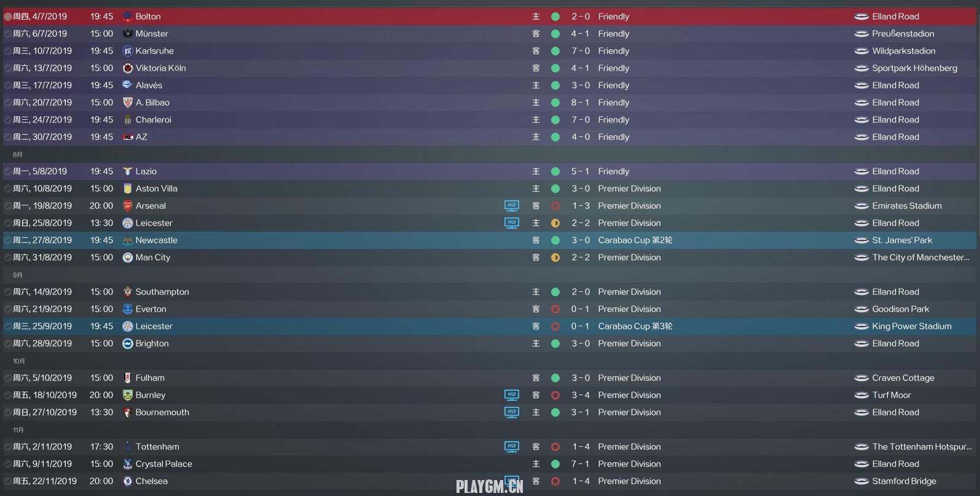Image resolution: width=980 pixels, height=496 pixels.
Task: Open Stamford Bridge stadium link
Action: 904,481
